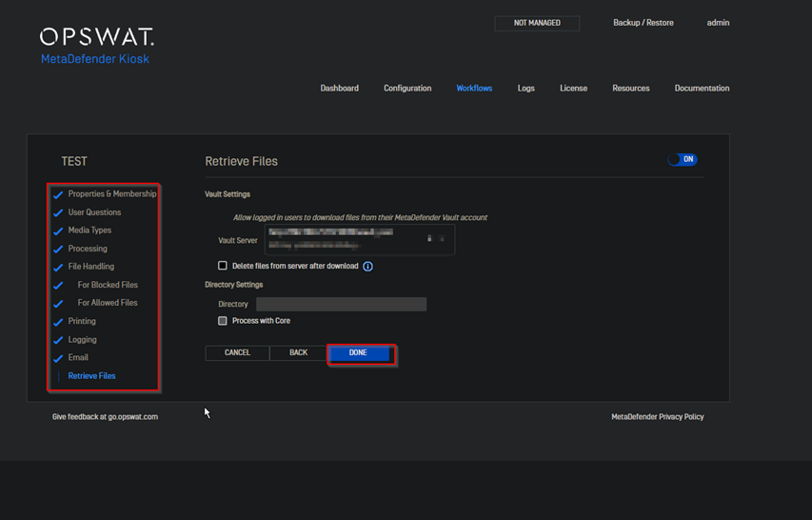
Task: Click the info icon beside Delete files option
Action: click(x=367, y=267)
